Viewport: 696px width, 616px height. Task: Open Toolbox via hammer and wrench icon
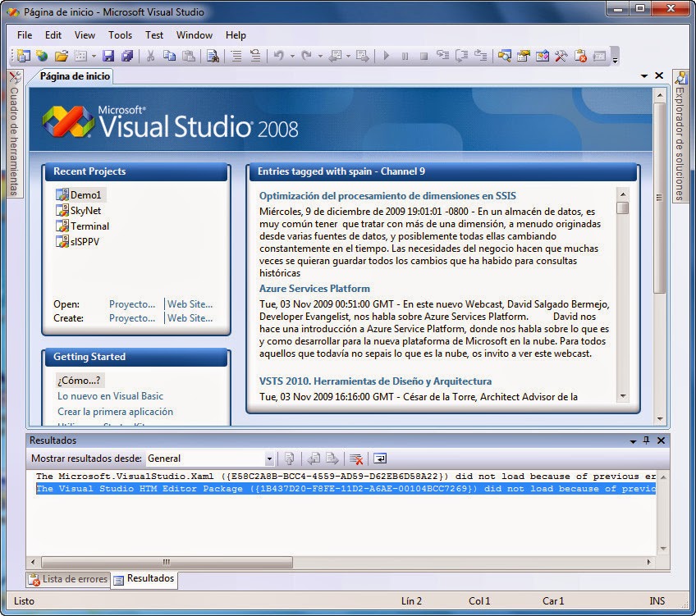pyautogui.click(x=561, y=56)
